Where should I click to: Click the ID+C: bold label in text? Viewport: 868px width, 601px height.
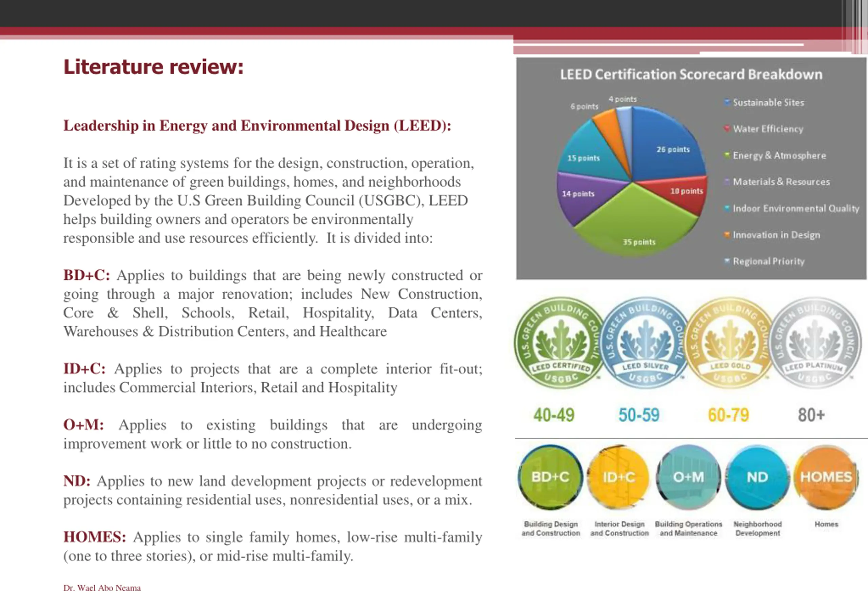tap(84, 369)
